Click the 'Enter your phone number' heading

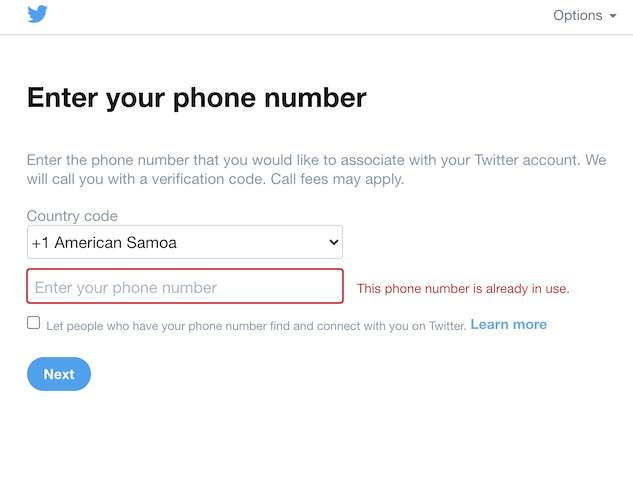pyautogui.click(x=197, y=98)
